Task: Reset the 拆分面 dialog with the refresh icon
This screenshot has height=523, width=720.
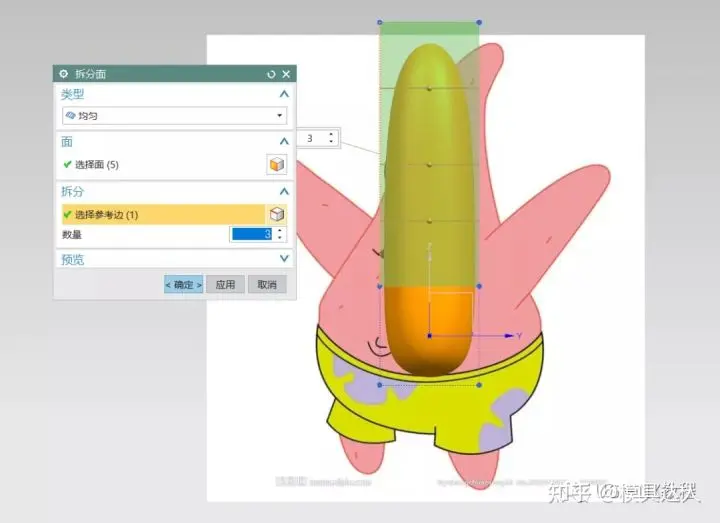Action: [x=271, y=74]
